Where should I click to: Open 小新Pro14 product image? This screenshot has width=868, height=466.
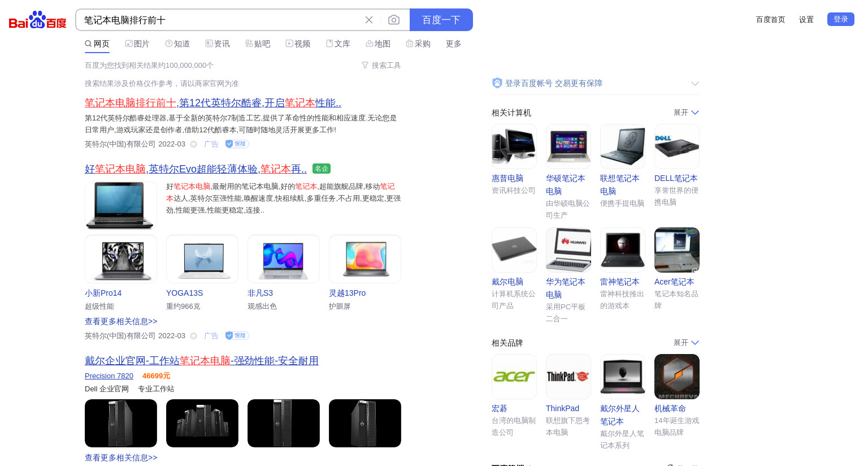[x=121, y=259]
